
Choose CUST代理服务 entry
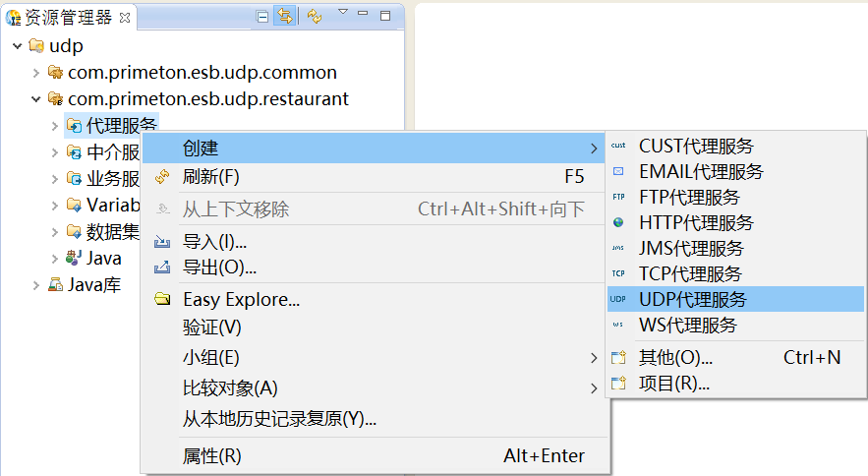(696, 146)
